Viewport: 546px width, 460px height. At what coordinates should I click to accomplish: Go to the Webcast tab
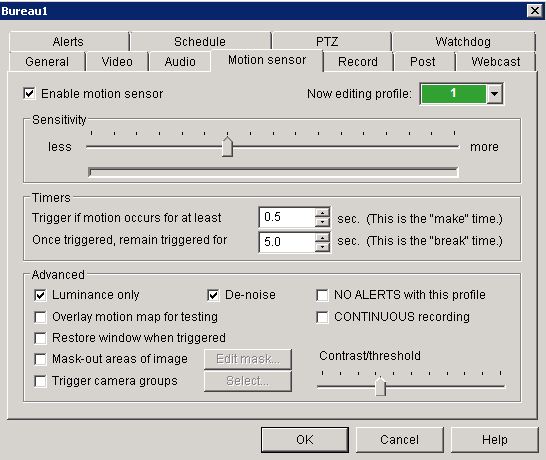pyautogui.click(x=495, y=62)
